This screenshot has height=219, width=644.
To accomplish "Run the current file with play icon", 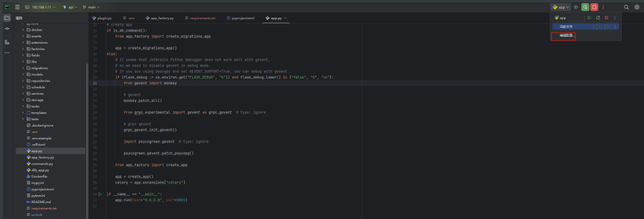I will pyautogui.click(x=598, y=26).
